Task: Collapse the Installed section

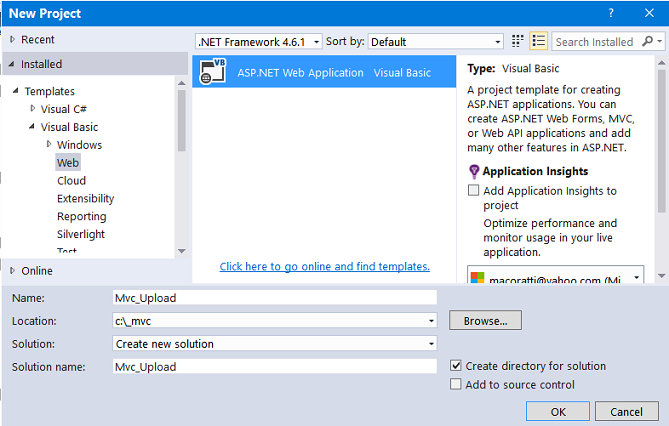Action: click(12, 64)
